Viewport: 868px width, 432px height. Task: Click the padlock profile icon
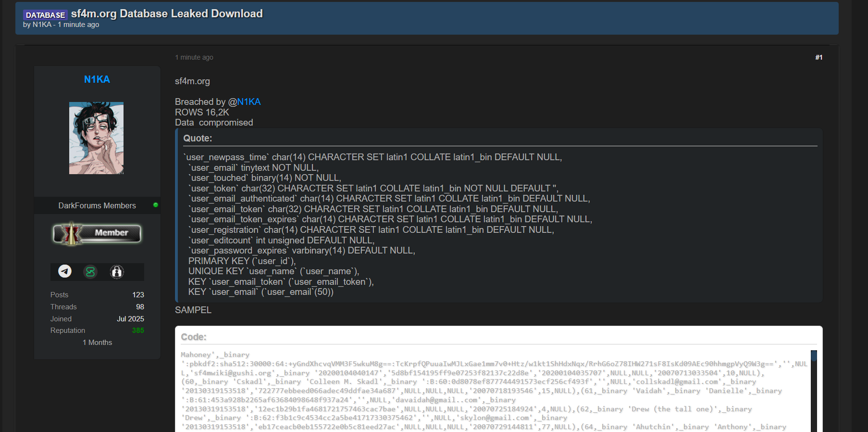click(x=117, y=272)
